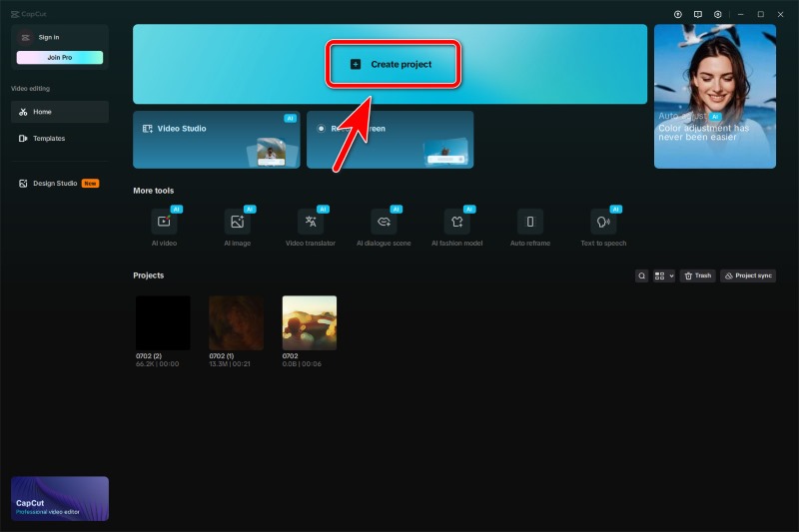Click the project label 0702 (1)

point(221,356)
